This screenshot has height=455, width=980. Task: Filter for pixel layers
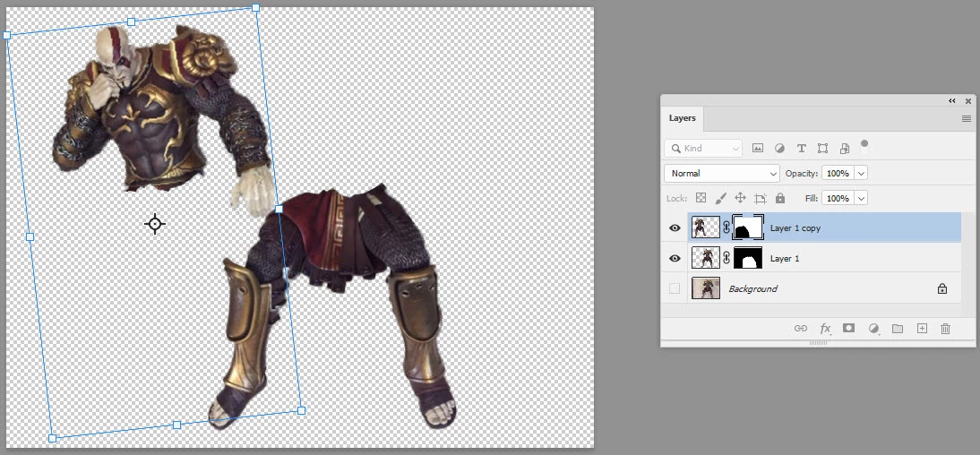[758, 148]
